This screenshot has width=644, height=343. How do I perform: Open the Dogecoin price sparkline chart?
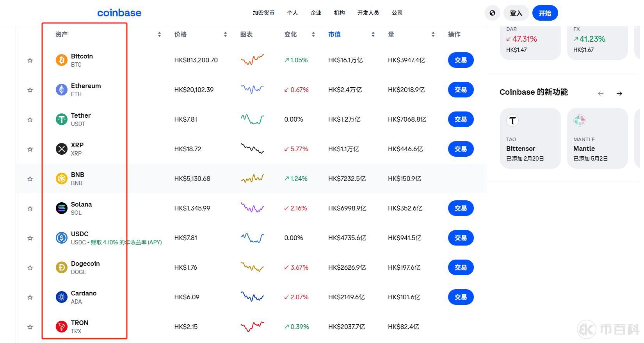[252, 267]
